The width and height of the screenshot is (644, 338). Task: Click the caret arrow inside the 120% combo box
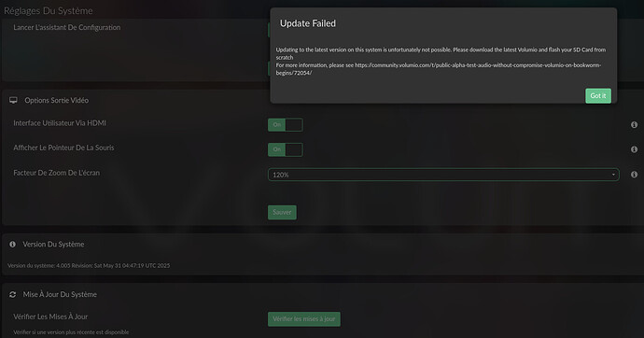pos(613,175)
